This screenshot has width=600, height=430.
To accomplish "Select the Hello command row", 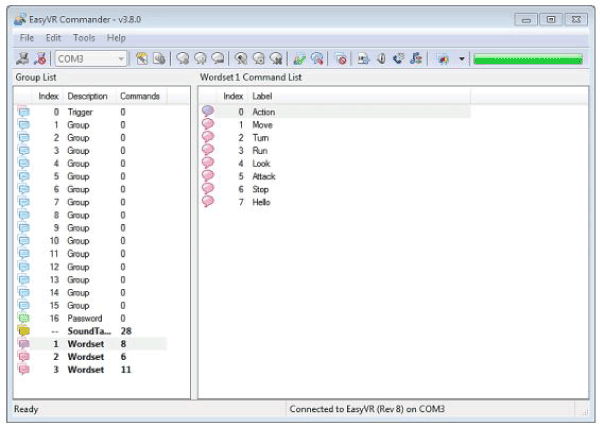I will (x=335, y=202).
